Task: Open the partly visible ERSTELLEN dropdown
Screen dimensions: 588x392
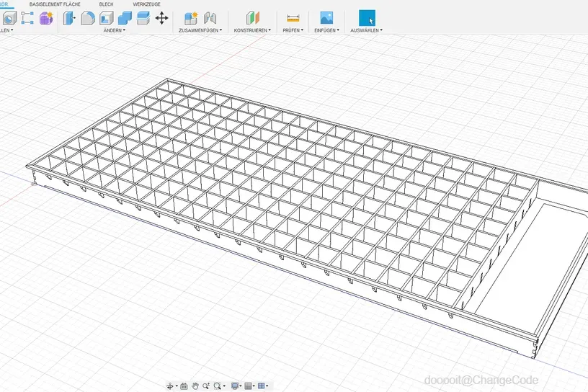Action: tap(6, 30)
